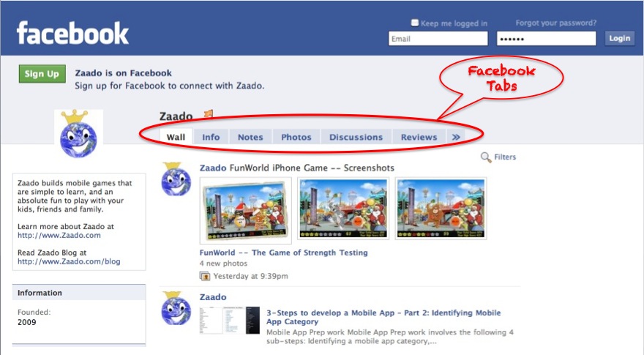Click the photo album icon beside Yesterday timestamp
This screenshot has height=355, width=644.
pos(204,276)
